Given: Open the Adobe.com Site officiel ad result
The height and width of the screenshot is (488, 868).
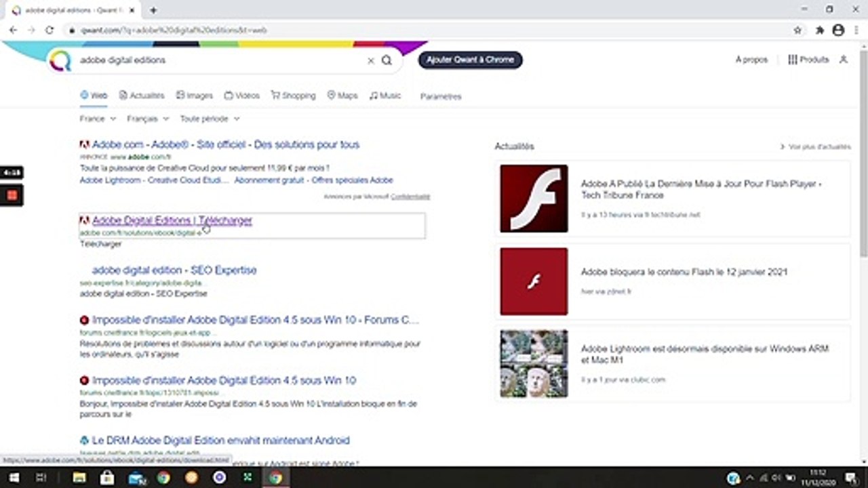Looking at the screenshot, I should click(x=226, y=144).
